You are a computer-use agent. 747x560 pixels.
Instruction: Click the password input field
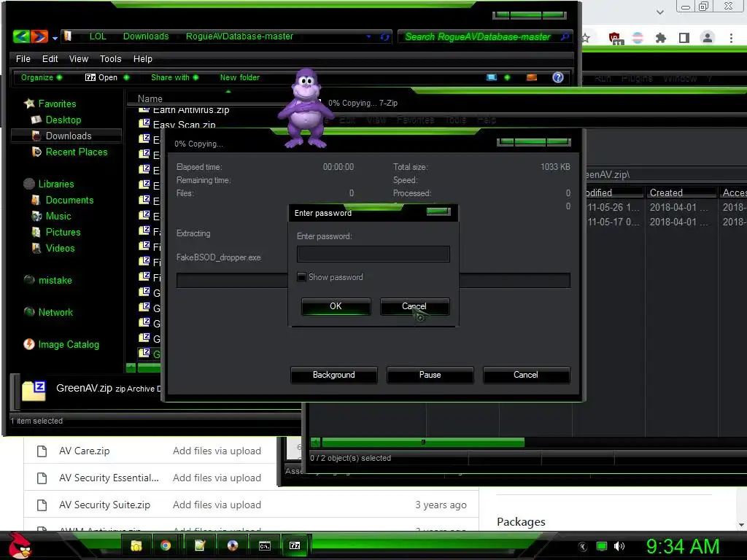pos(373,254)
